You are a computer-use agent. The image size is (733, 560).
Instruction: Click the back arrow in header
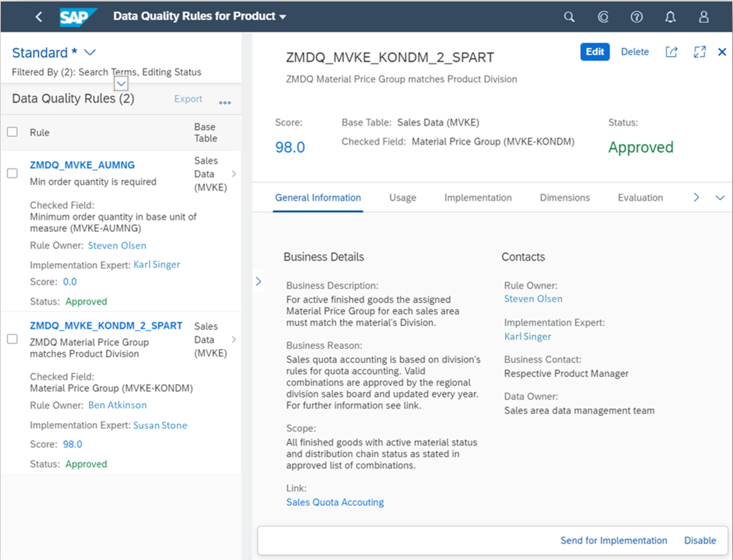click(39, 16)
